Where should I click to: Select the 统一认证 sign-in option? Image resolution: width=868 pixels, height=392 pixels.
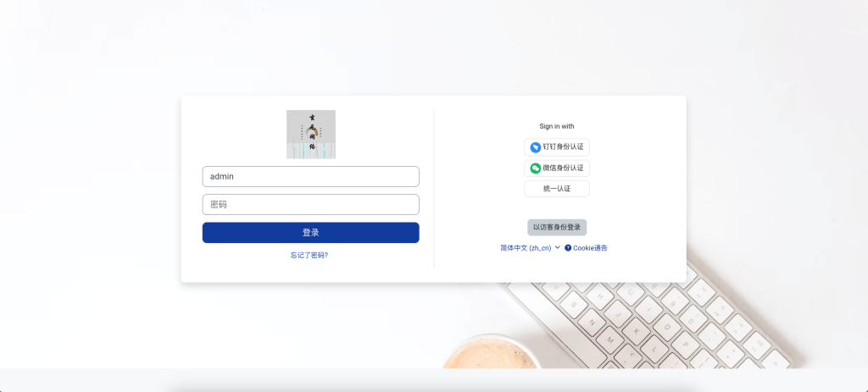tap(557, 189)
